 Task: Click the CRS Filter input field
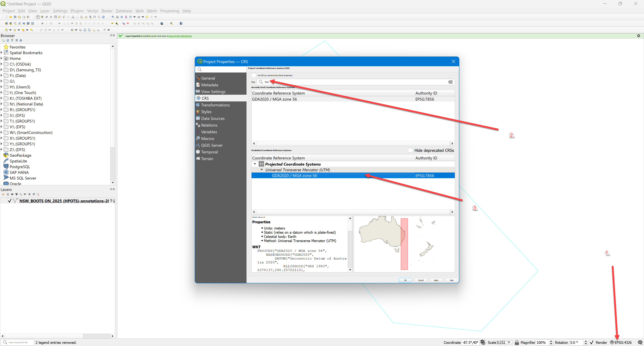355,82
